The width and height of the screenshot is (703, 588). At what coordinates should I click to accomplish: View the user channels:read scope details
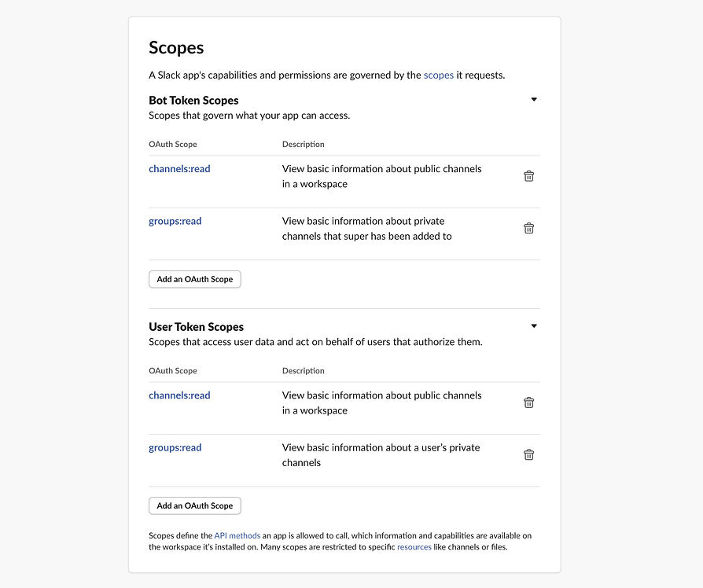[179, 395]
